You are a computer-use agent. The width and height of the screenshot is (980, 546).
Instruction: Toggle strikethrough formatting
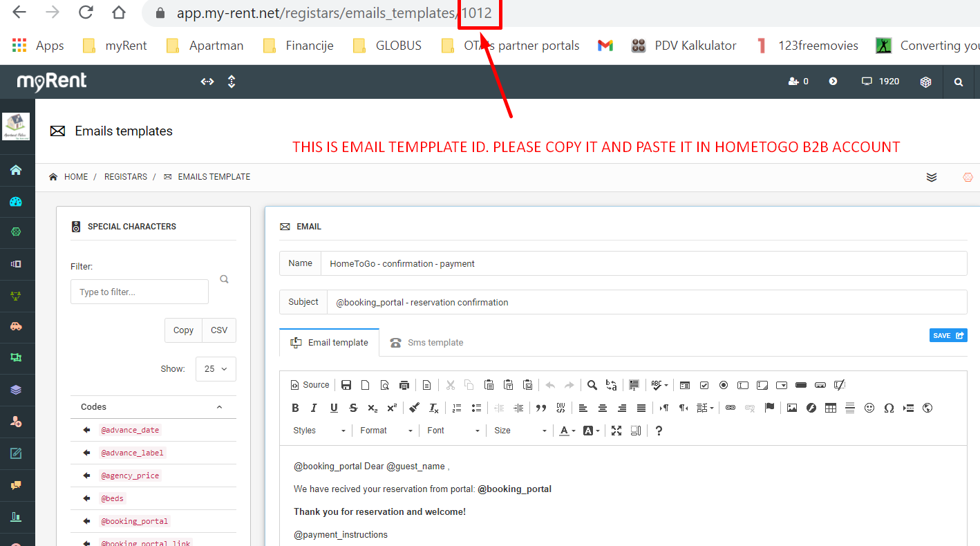(353, 408)
